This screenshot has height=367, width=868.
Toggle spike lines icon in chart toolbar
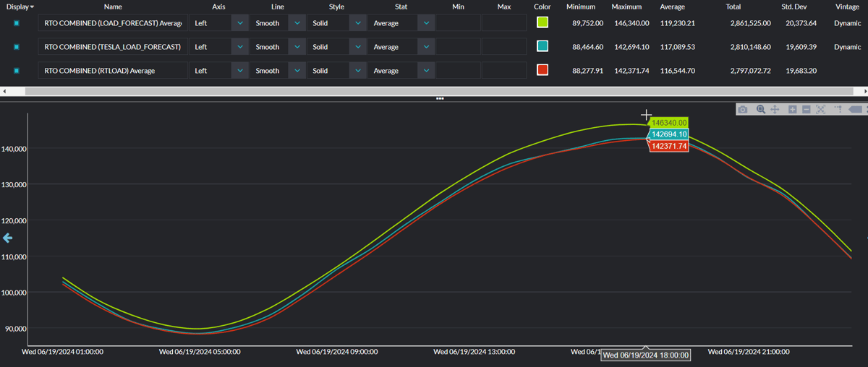838,109
